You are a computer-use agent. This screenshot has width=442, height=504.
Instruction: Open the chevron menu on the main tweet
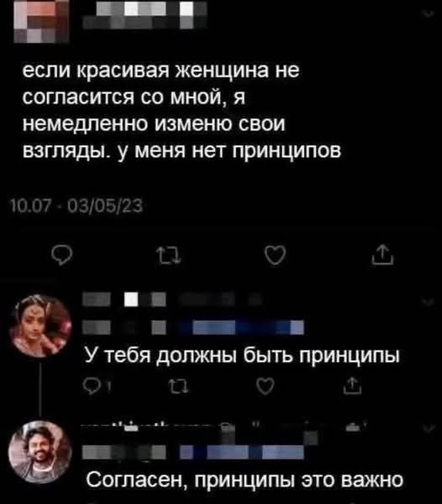click(x=429, y=13)
